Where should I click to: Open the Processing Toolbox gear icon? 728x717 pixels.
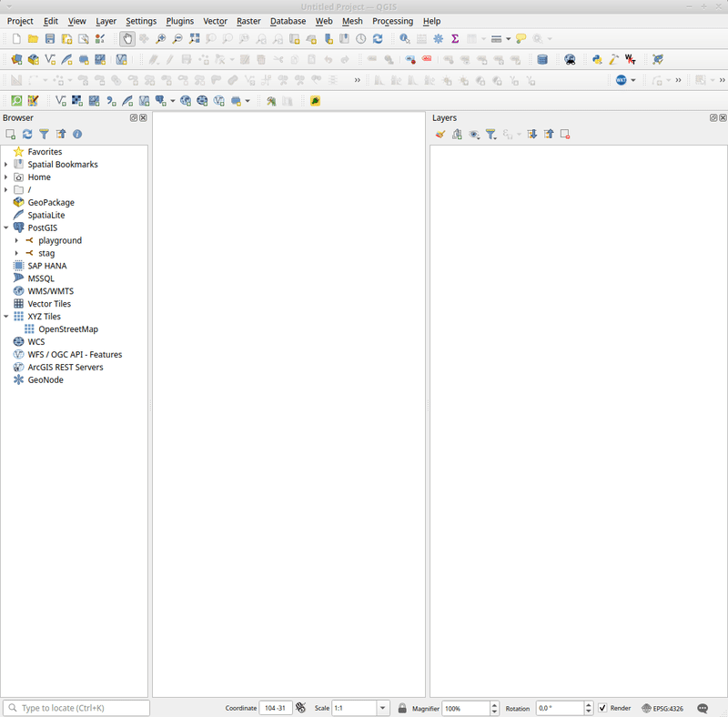tap(439, 39)
